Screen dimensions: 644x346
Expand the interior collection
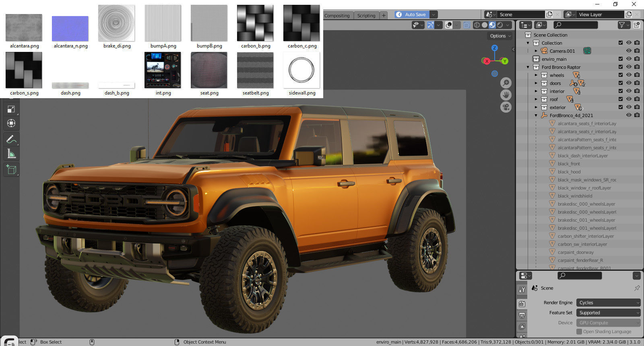tap(536, 91)
